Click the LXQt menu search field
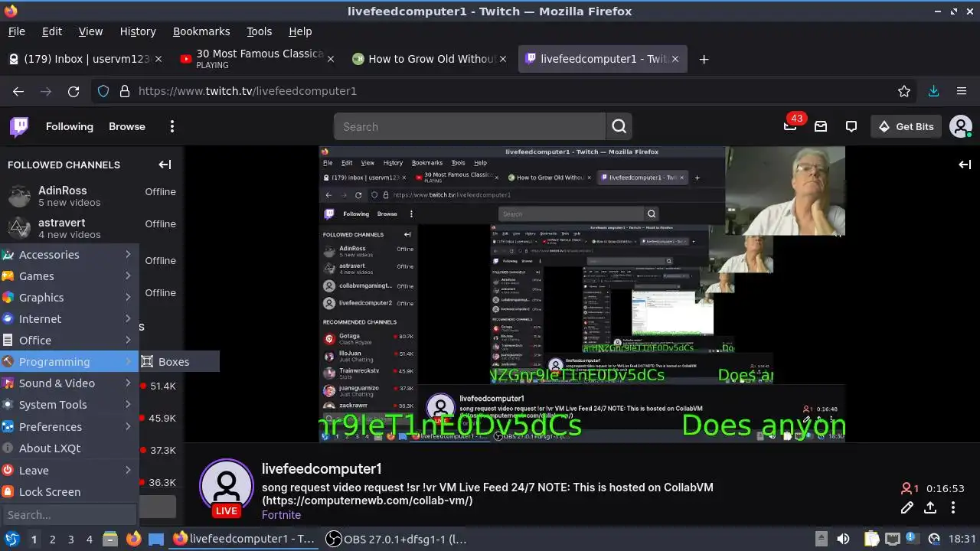The width and height of the screenshot is (980, 551). (69, 515)
